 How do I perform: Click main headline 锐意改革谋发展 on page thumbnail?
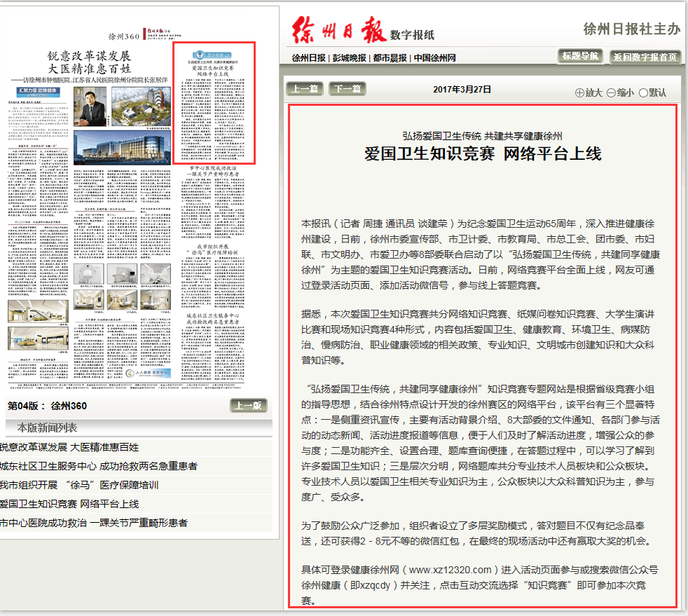tap(89, 56)
